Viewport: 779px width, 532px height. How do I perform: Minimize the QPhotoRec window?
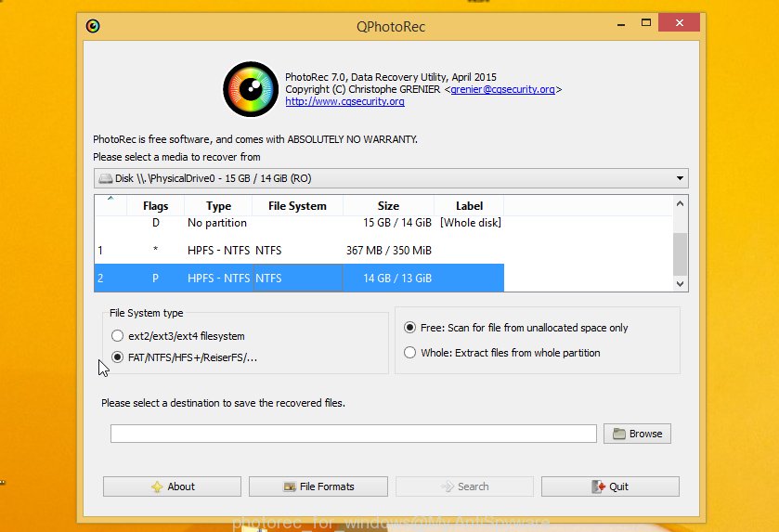pyautogui.click(x=621, y=23)
